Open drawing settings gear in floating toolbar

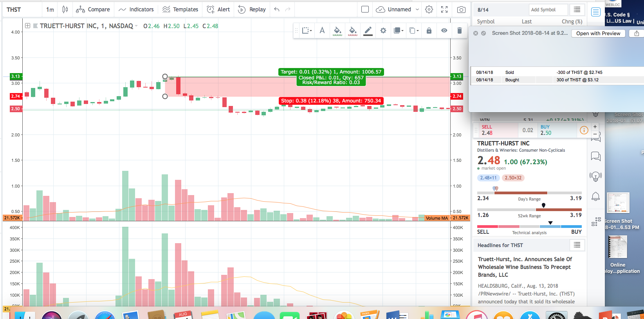383,30
